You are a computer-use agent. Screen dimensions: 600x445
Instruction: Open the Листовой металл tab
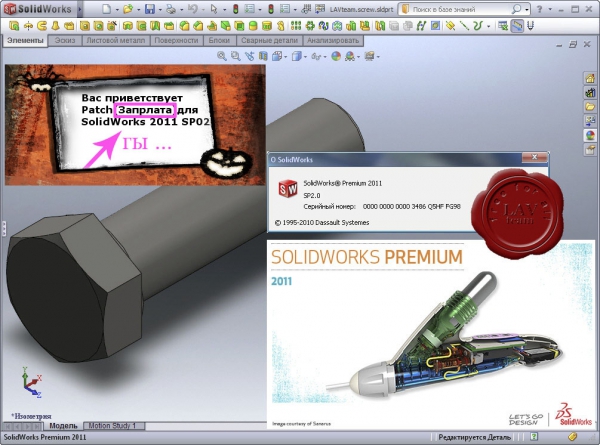(x=116, y=40)
